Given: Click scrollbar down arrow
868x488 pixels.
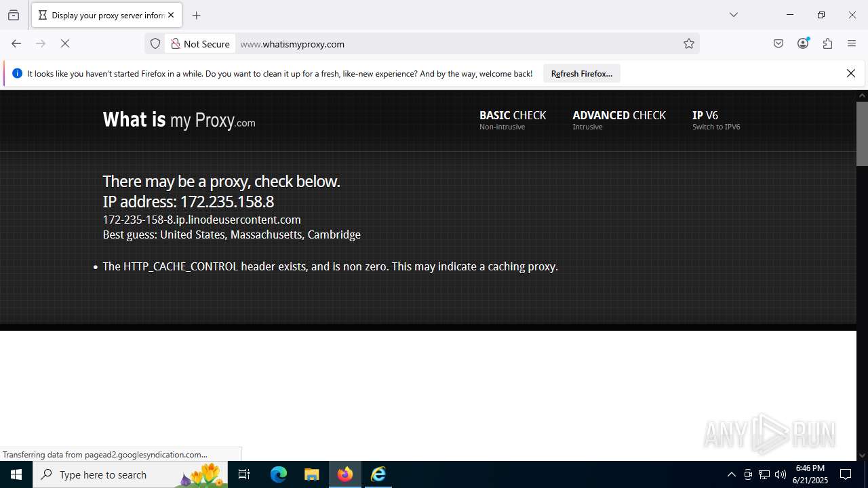Looking at the screenshot, I should (862, 455).
